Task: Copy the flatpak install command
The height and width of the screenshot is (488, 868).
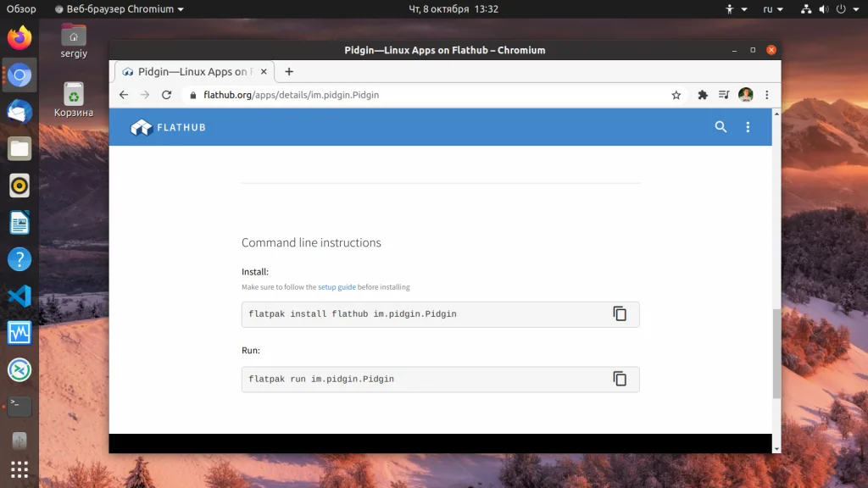Action: pyautogui.click(x=620, y=313)
